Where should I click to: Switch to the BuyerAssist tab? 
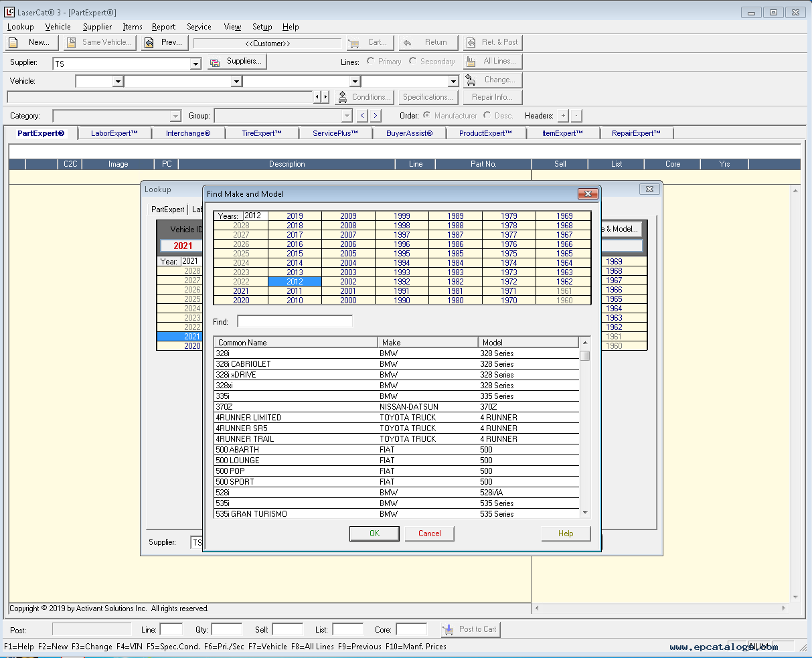tap(409, 133)
